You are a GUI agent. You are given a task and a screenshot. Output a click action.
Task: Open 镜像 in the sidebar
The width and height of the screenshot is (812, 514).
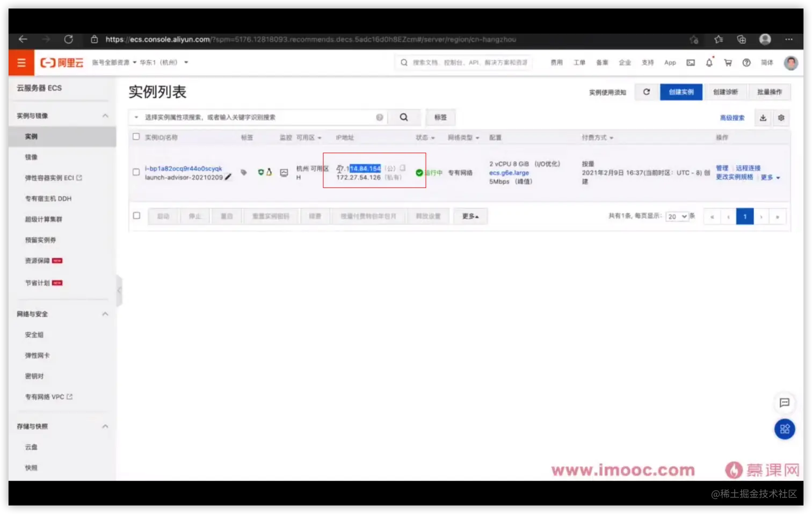click(31, 157)
